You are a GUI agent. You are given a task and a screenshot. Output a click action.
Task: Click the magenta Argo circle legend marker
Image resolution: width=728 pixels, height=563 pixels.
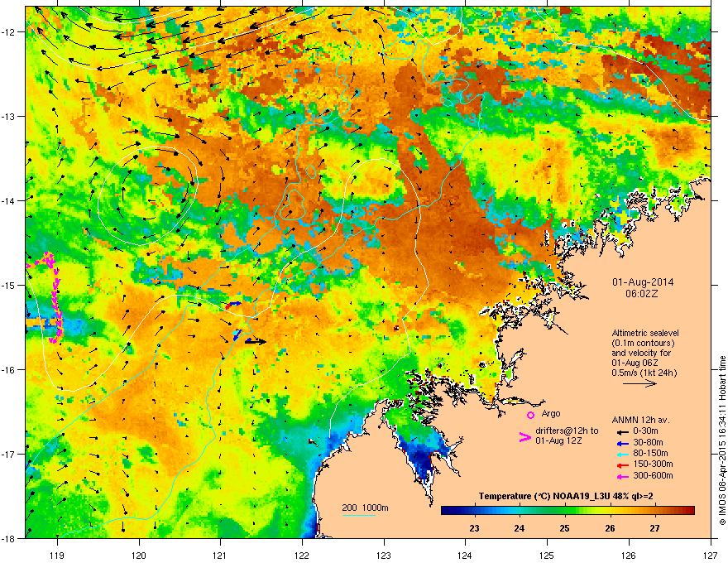(x=530, y=415)
